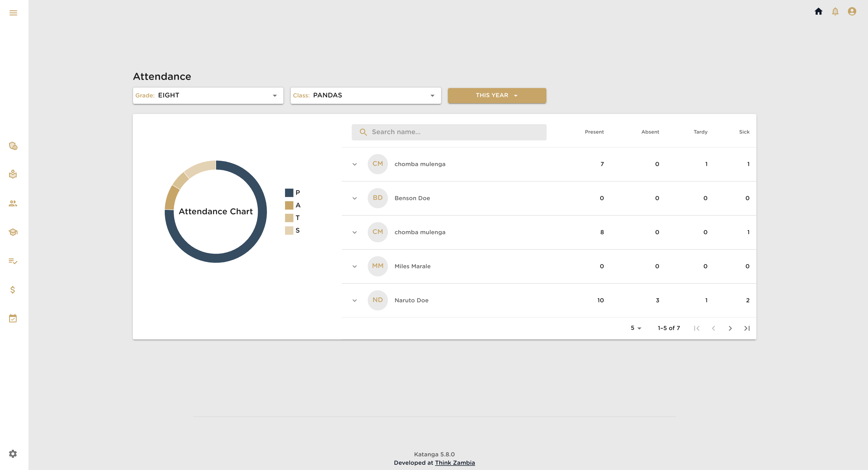The height and width of the screenshot is (470, 868).
Task: Click the Absent column header
Action: [650, 132]
